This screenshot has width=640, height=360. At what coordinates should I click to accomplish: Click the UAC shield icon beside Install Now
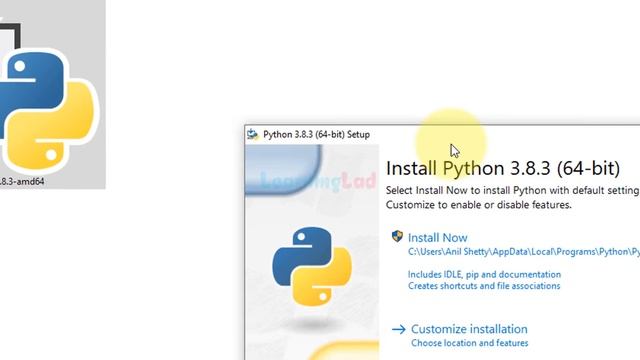(x=397, y=236)
